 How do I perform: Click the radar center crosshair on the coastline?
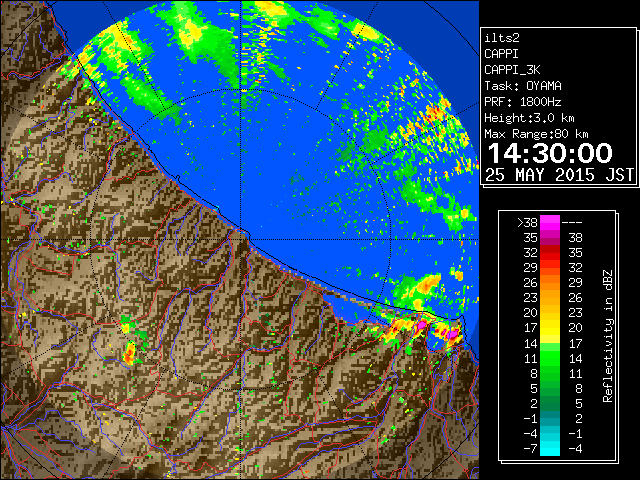click(x=241, y=239)
